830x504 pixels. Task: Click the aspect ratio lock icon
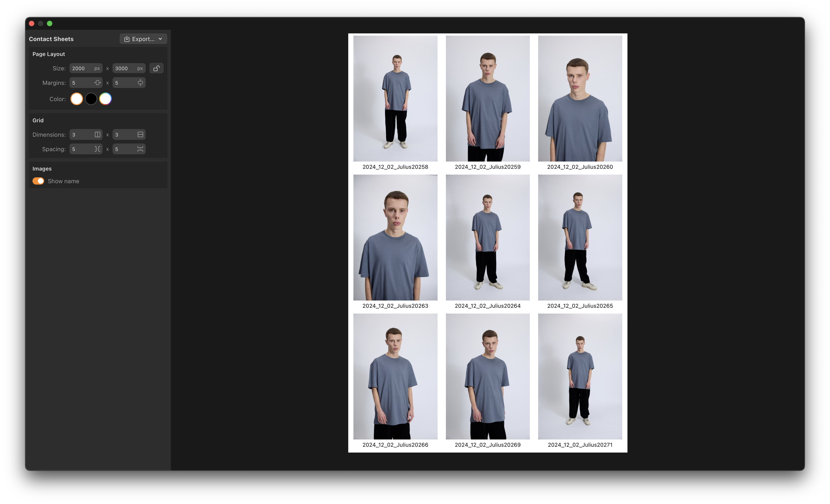[x=156, y=68]
